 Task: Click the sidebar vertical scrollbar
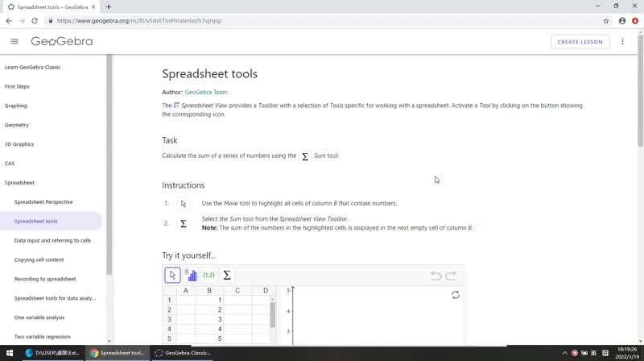109,164
